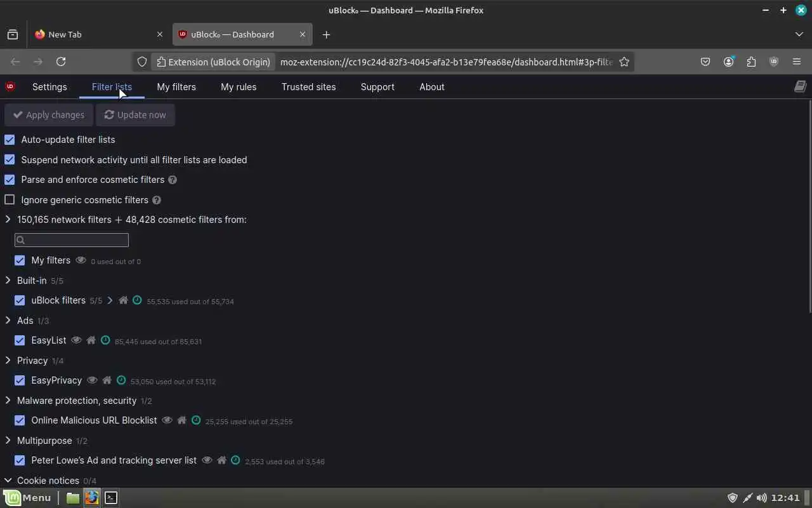Click the uBlock Origin logo in dashboard
812x508 pixels.
click(10, 87)
